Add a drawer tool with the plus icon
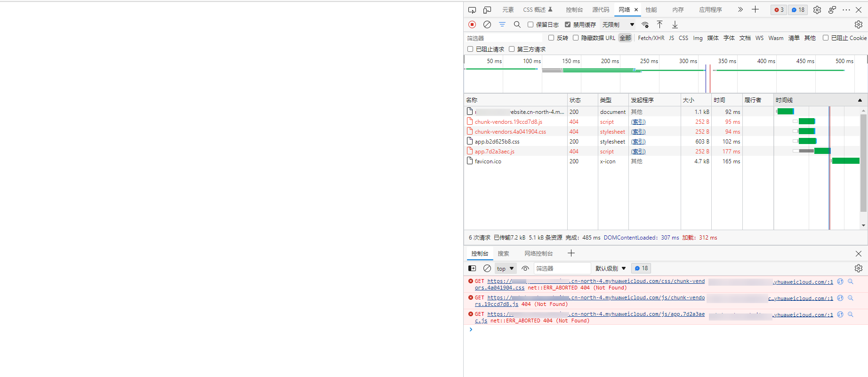Screen dimensions: 868x377 [x=571, y=253]
